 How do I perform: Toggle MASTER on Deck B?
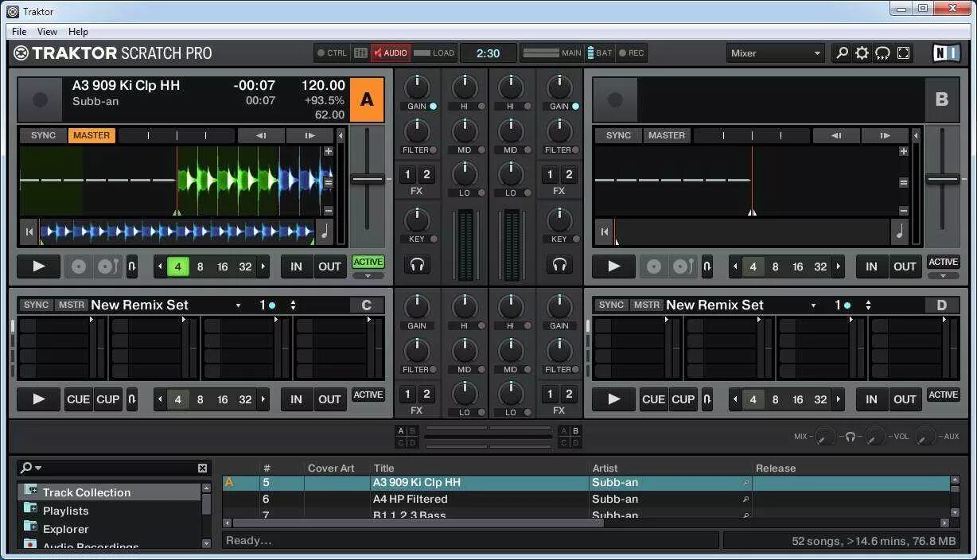click(667, 135)
